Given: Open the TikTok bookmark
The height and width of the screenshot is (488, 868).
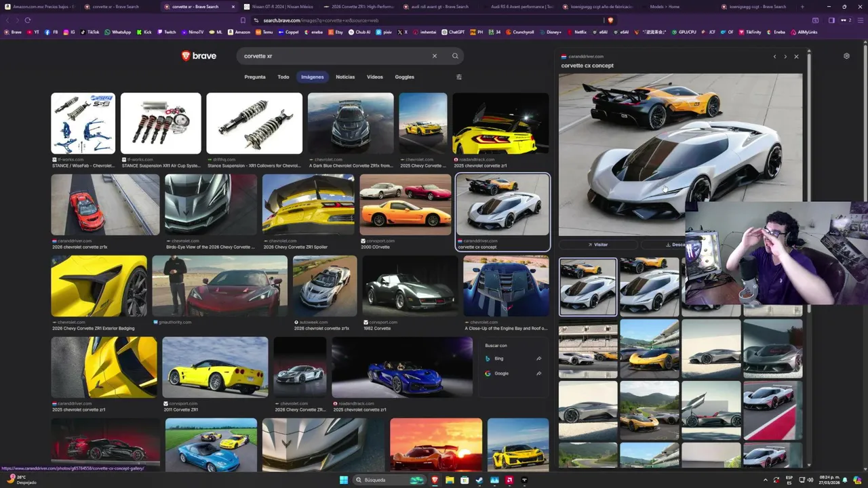Looking at the screenshot, I should (90, 32).
